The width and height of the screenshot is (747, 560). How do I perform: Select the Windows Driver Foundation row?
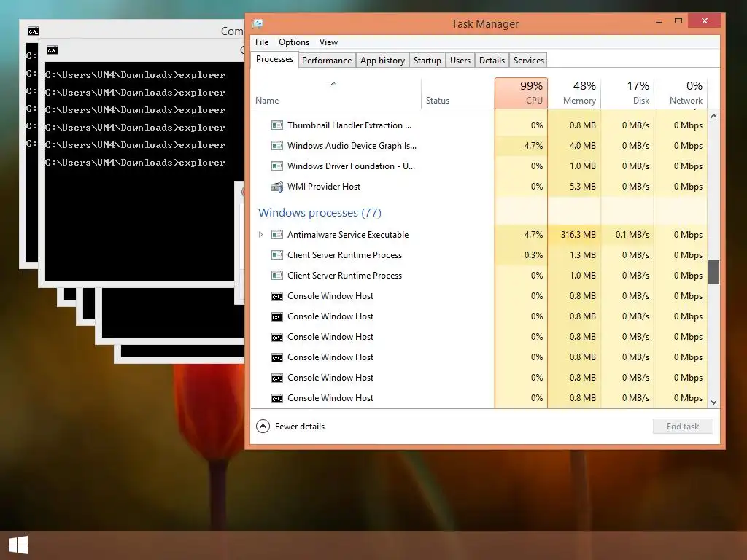(x=479, y=166)
